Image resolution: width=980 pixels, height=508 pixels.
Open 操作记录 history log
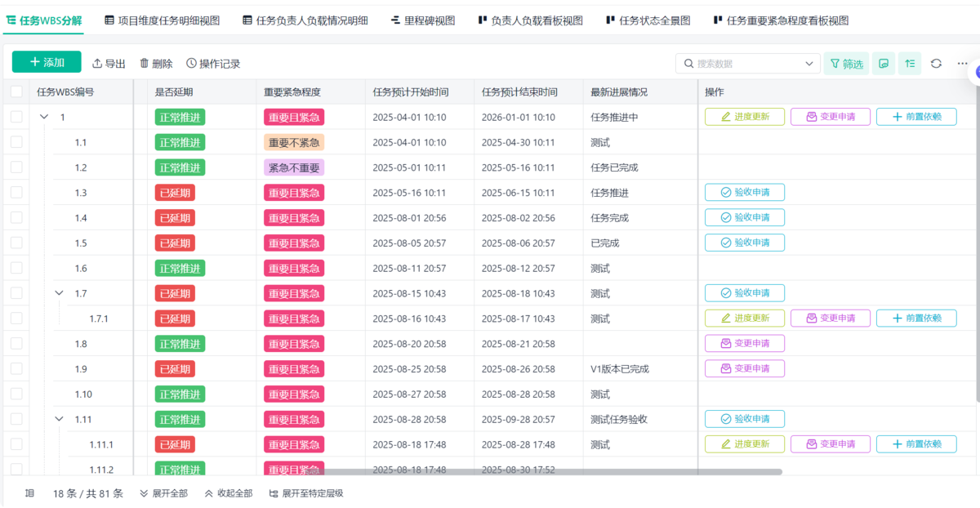click(x=213, y=64)
